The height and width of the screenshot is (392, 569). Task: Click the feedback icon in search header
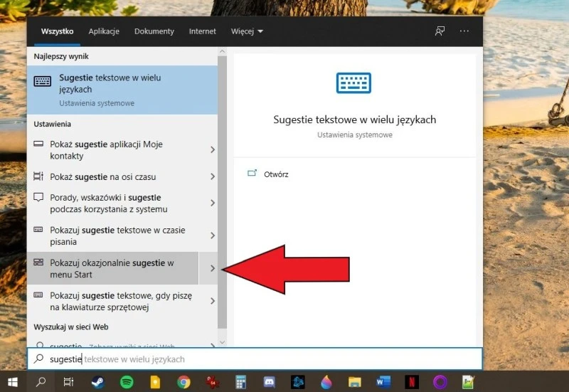[440, 31]
